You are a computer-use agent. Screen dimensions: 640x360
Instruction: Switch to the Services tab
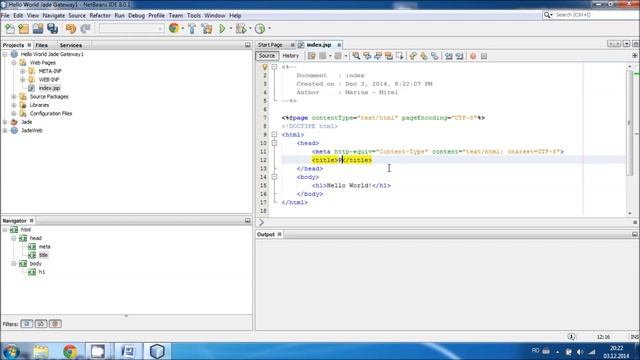click(71, 45)
